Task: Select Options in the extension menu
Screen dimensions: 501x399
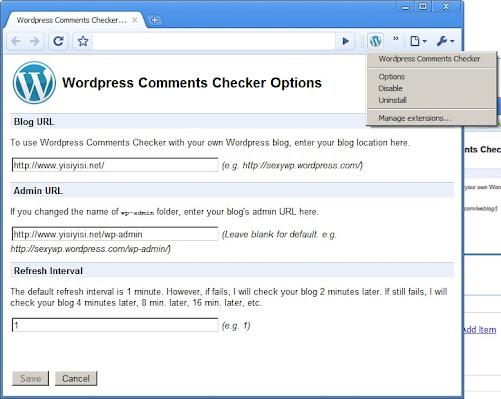Action: (392, 77)
